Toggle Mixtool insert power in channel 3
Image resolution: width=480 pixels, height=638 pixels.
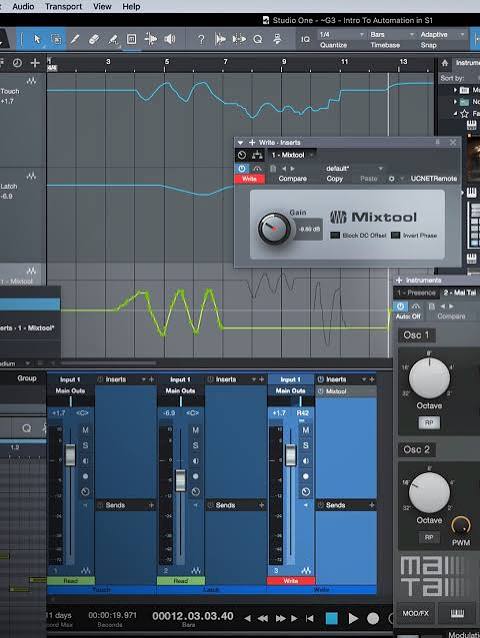pos(321,391)
